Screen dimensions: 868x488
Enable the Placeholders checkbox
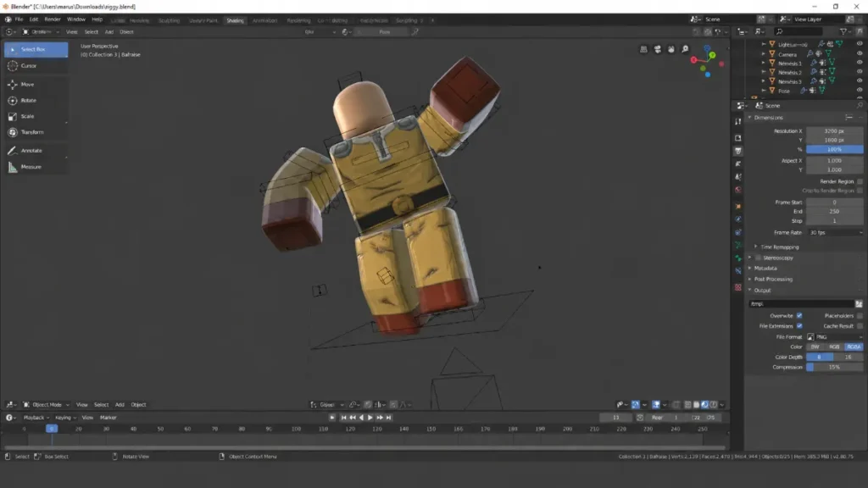[x=860, y=316]
